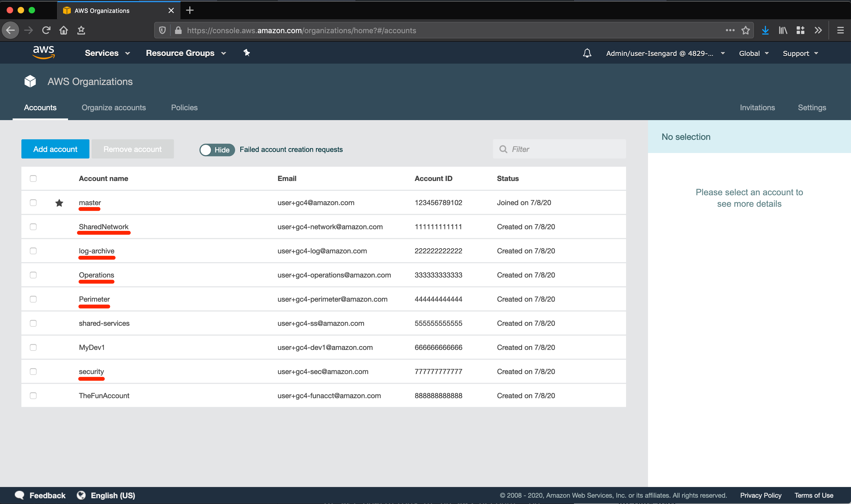Image resolution: width=851 pixels, height=504 pixels.
Task: Click the browser back arrow button
Action: (x=10, y=30)
